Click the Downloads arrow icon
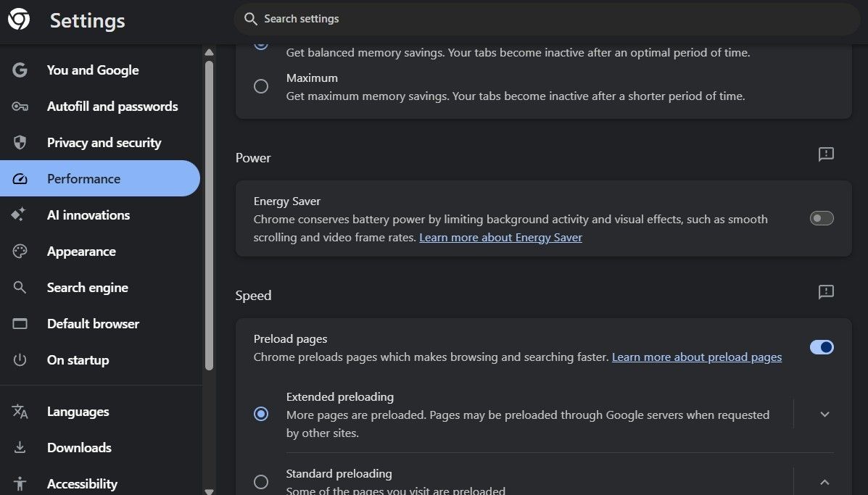Image resolution: width=868 pixels, height=495 pixels. coord(20,448)
